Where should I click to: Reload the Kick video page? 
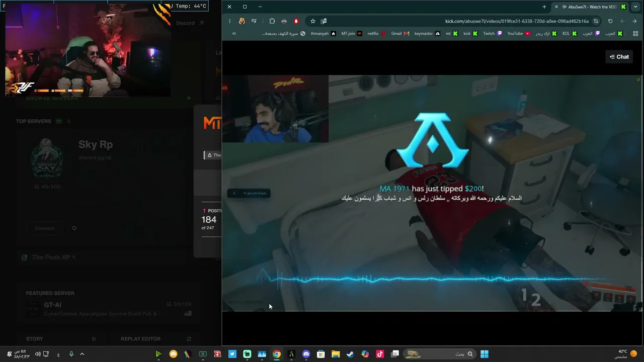(610, 21)
